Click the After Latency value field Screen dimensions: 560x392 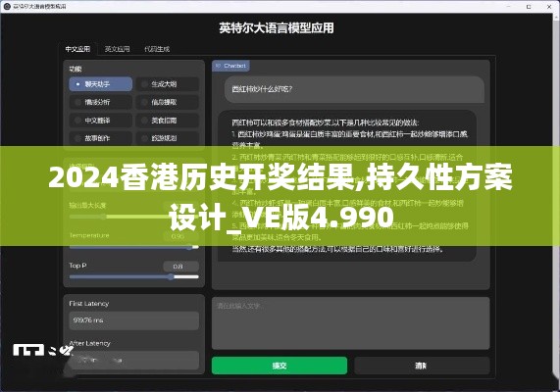point(134,360)
